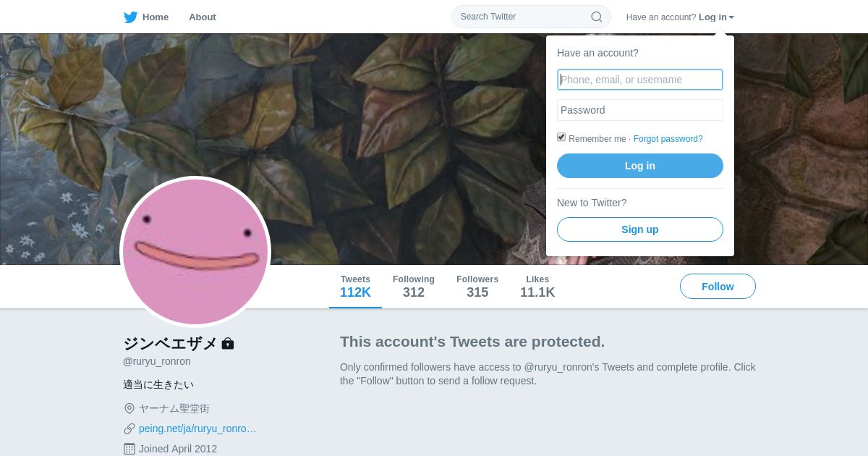The height and width of the screenshot is (456, 868).
Task: Click the blue Log in button
Action: [x=640, y=166]
